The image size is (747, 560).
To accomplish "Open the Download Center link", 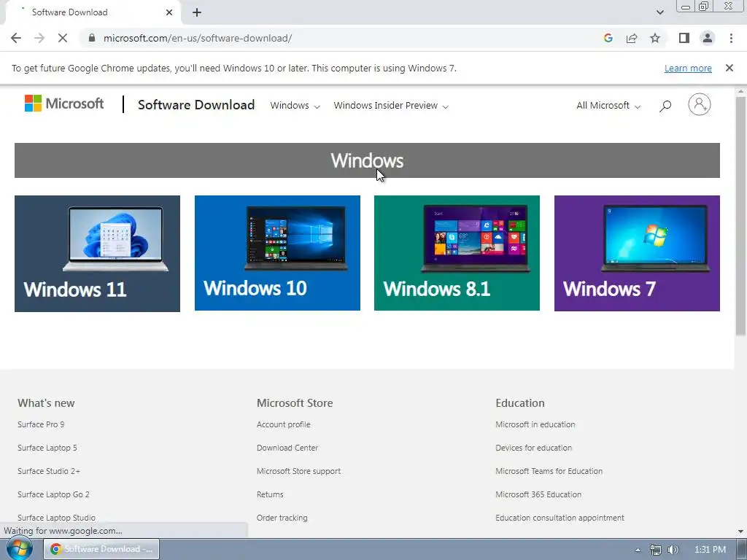I will pos(287,448).
